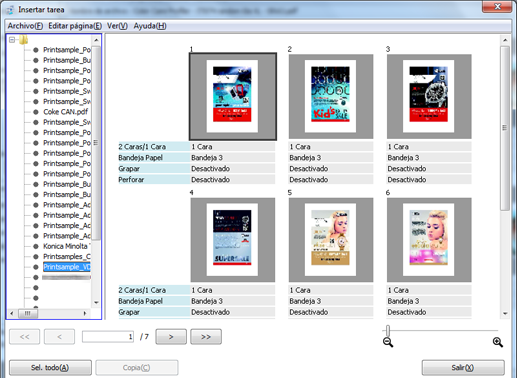The width and height of the screenshot is (517, 378).
Task: Click the Sel. todo button
Action: click(x=50, y=368)
